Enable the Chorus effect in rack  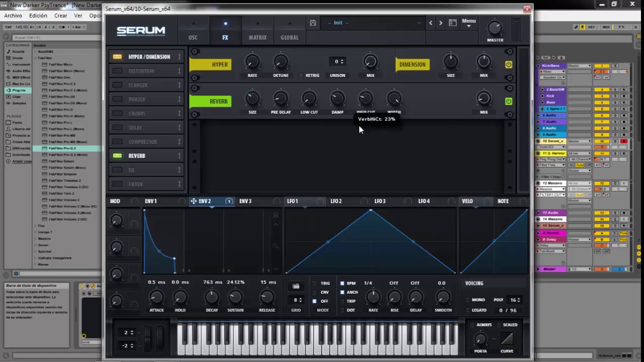tap(117, 113)
